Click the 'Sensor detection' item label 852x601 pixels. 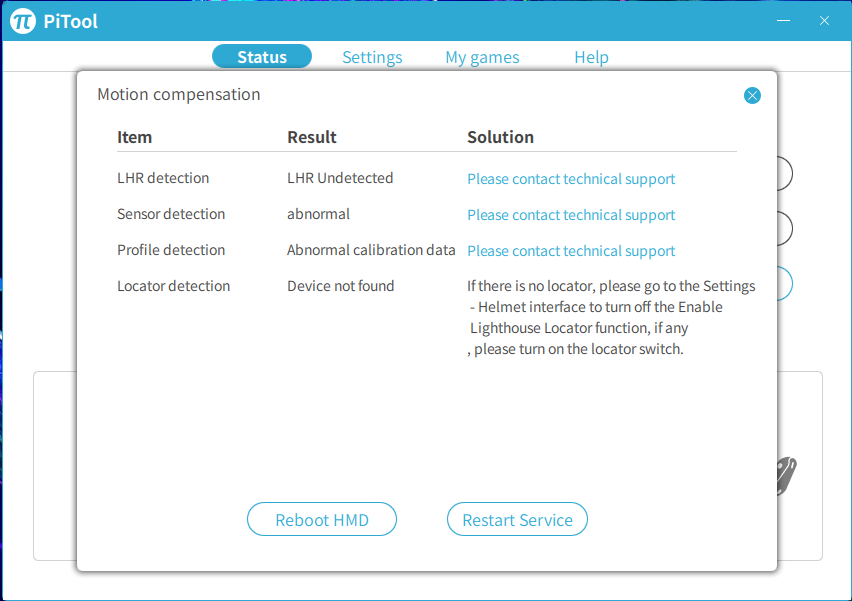(x=171, y=214)
